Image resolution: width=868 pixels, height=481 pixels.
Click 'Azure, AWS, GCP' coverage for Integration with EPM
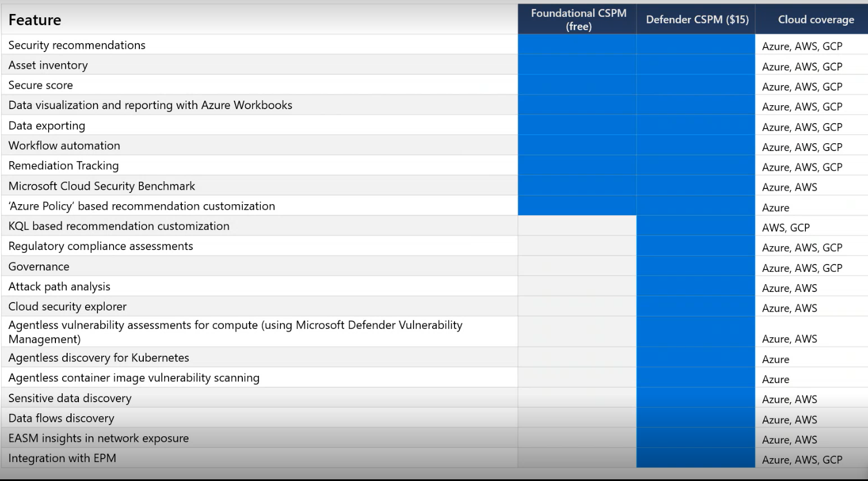click(802, 460)
